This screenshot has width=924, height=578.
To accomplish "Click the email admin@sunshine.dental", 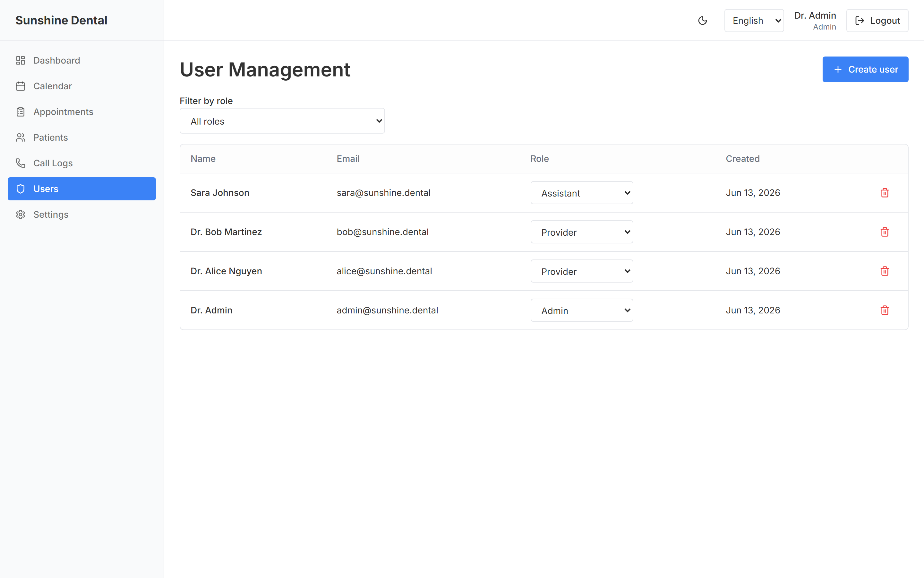I will coord(387,311).
